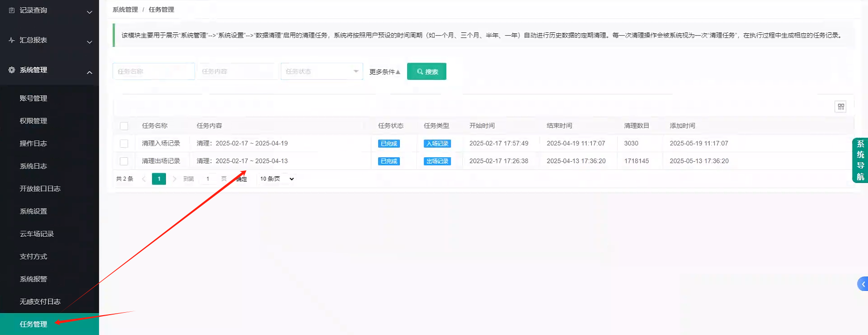The image size is (868, 335).
Task: Click content 清理: 2025-02-17 ~ 2025-04-19
Action: pyautogui.click(x=242, y=143)
